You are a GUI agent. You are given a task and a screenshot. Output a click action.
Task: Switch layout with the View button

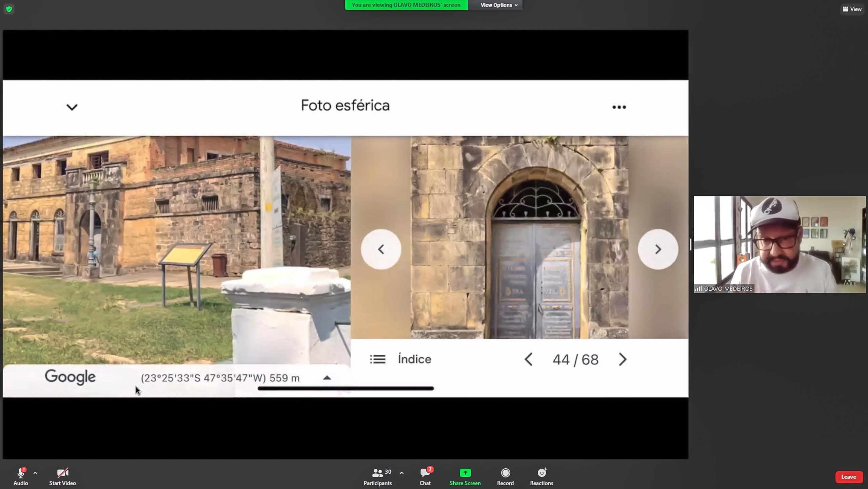(x=852, y=9)
